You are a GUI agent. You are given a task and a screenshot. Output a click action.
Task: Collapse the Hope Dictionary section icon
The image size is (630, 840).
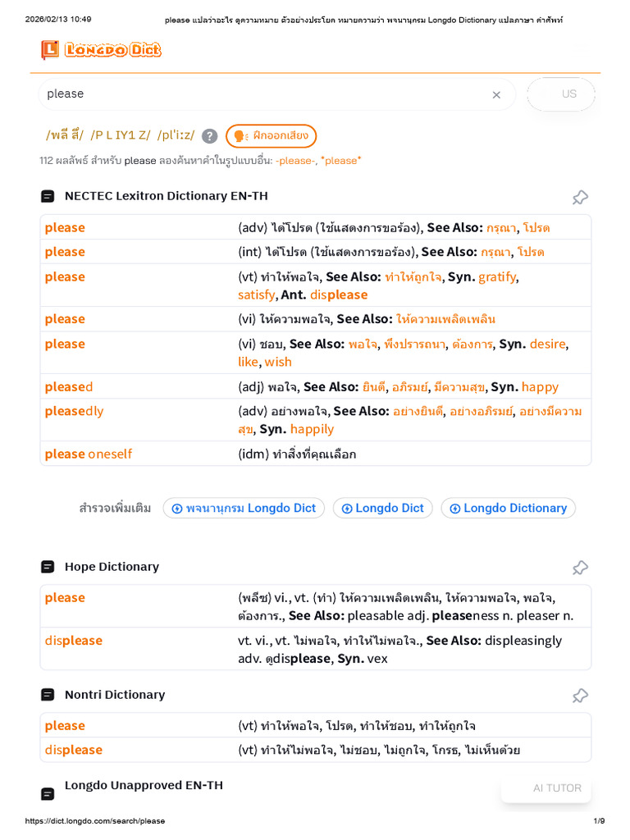(48, 567)
